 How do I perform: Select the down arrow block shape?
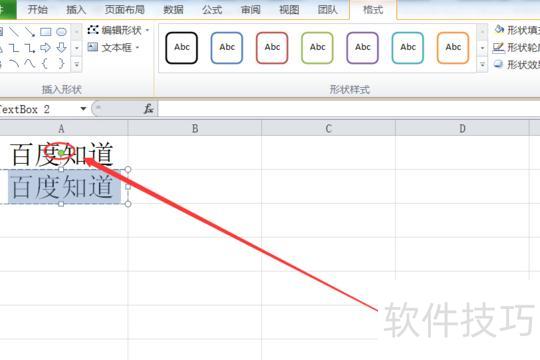click(61, 48)
